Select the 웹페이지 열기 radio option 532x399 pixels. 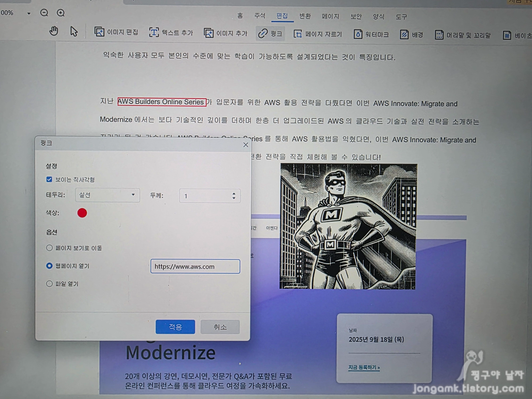pos(49,266)
